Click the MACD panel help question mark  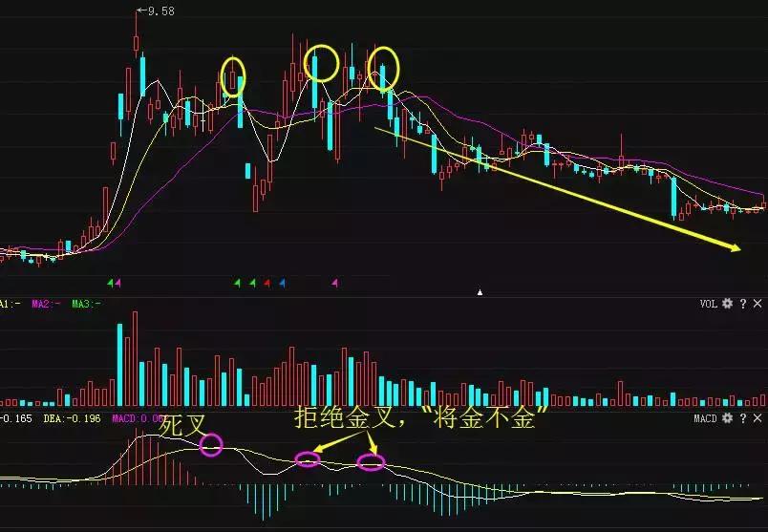(x=743, y=418)
